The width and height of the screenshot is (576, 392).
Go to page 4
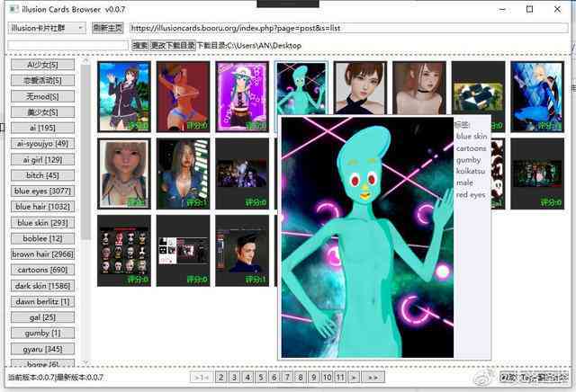pos(247,377)
